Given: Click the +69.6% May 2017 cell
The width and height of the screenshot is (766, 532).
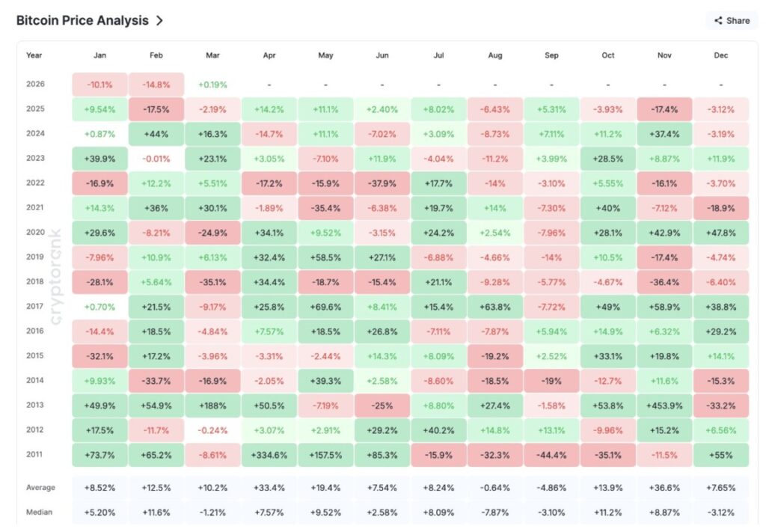Looking at the screenshot, I should click(325, 307).
